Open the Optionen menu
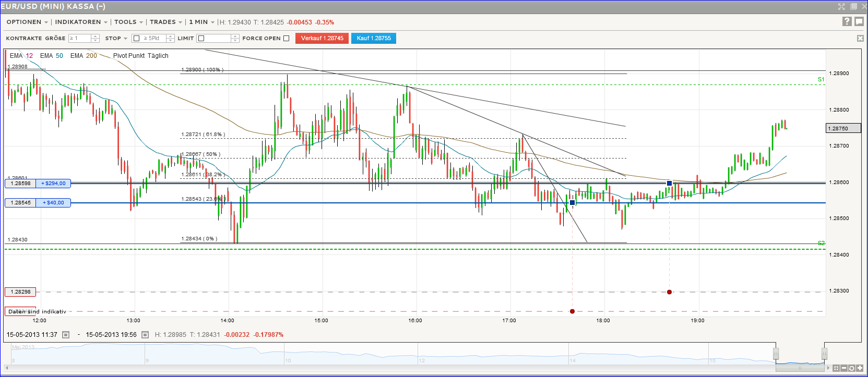 27,22
